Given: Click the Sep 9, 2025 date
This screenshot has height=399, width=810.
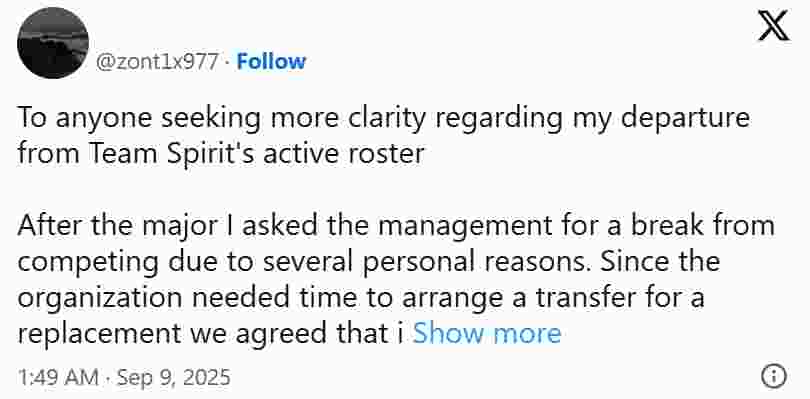Looking at the screenshot, I should tap(174, 377).
